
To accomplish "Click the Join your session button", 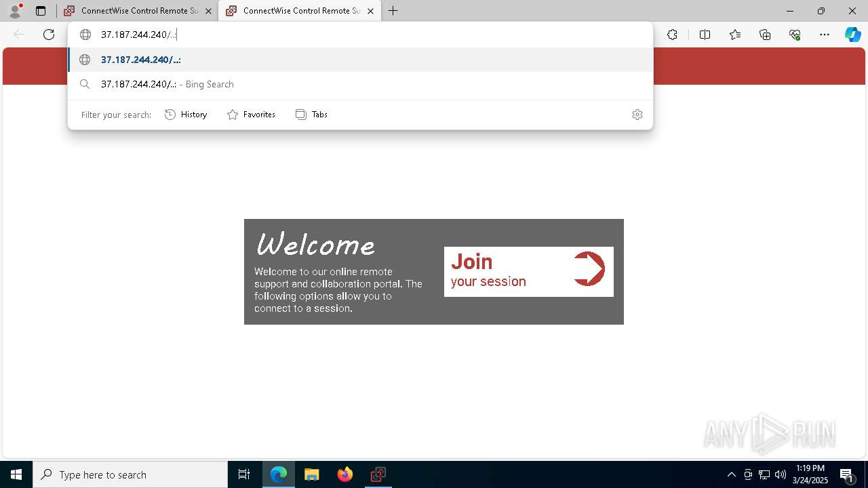I will 529,272.
